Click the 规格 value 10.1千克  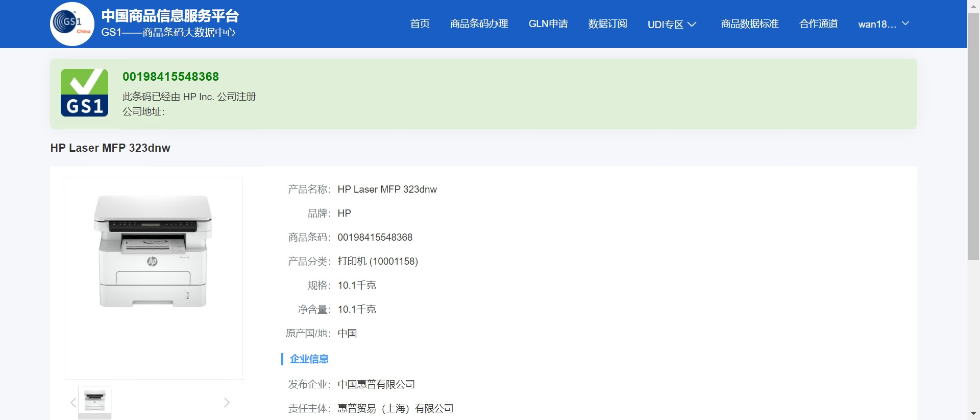[357, 285]
